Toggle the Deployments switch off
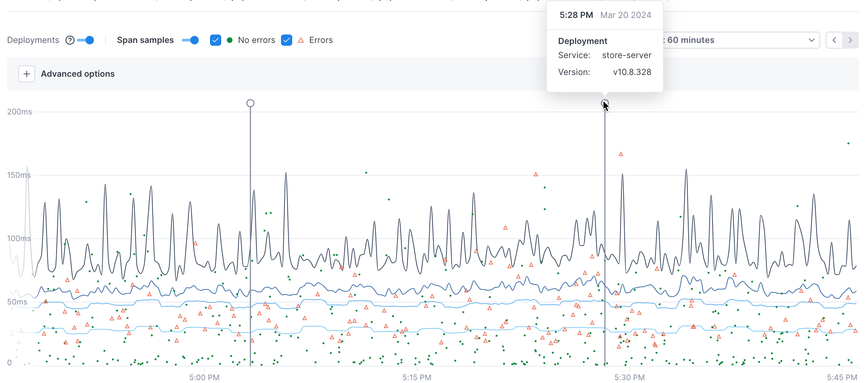Screen dimensions: 868x383 point(86,40)
